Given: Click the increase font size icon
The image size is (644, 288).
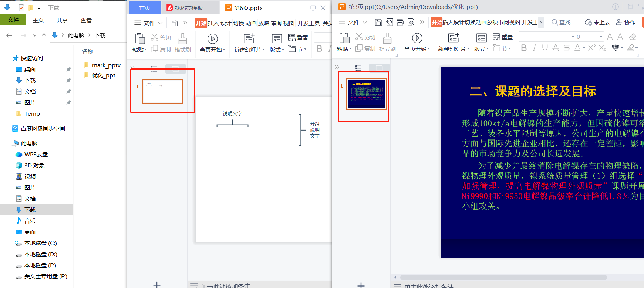Looking at the screenshot, I should tap(610, 37).
